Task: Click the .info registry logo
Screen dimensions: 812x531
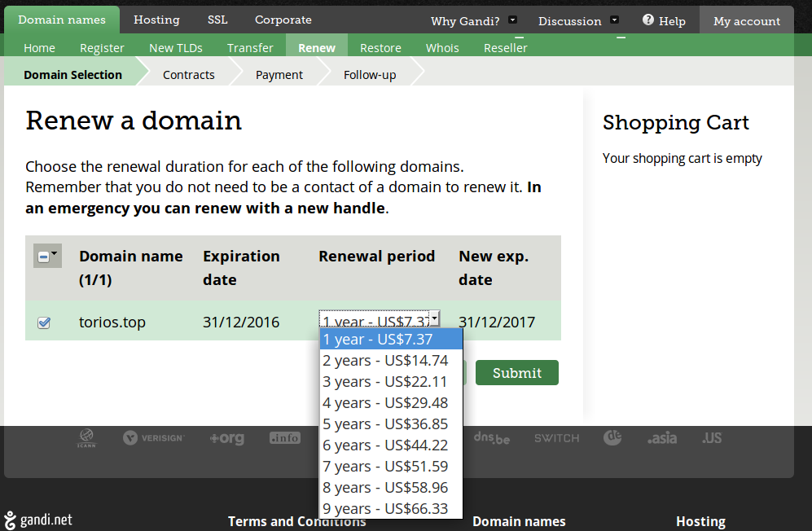Action: point(285,438)
